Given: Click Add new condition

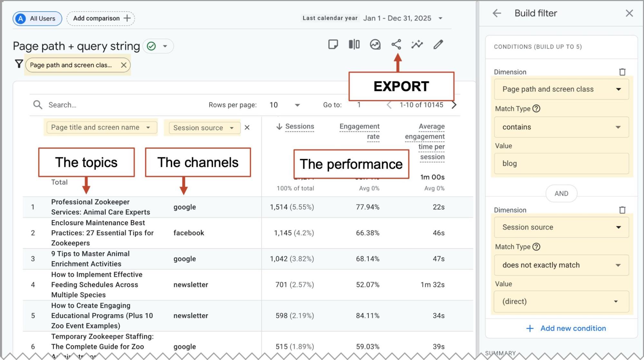Looking at the screenshot, I should click(566, 328).
